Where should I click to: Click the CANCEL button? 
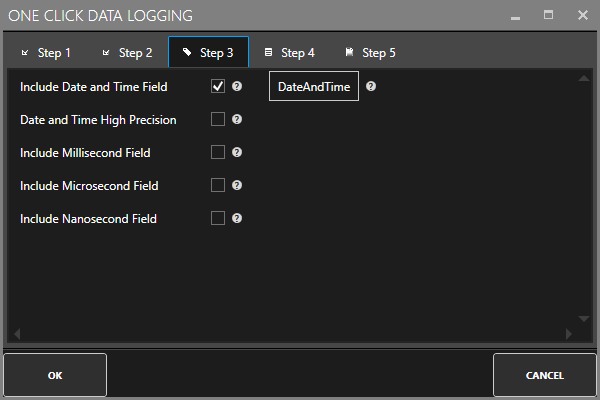pos(544,376)
